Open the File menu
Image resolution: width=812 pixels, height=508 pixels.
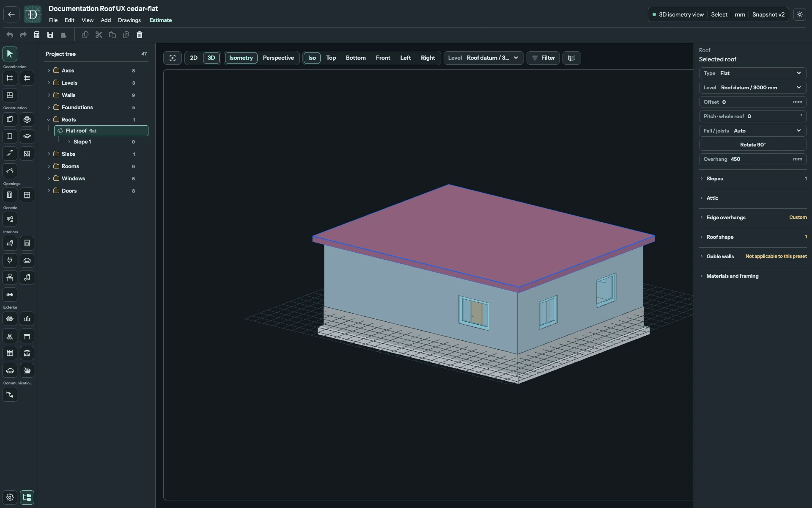(53, 20)
